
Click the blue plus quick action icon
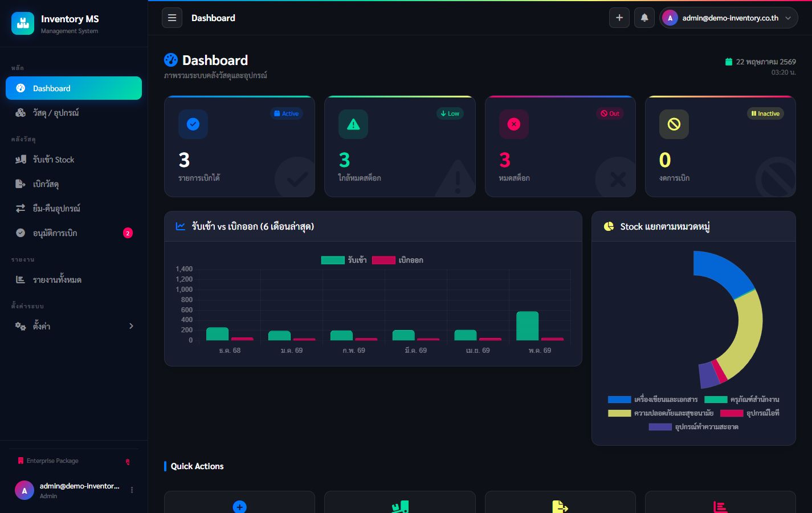pos(240,507)
